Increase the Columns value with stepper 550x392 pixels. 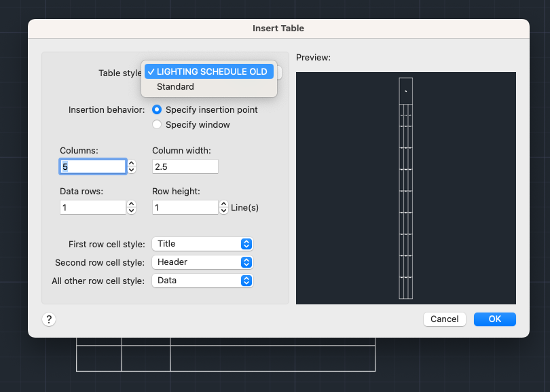point(131,163)
